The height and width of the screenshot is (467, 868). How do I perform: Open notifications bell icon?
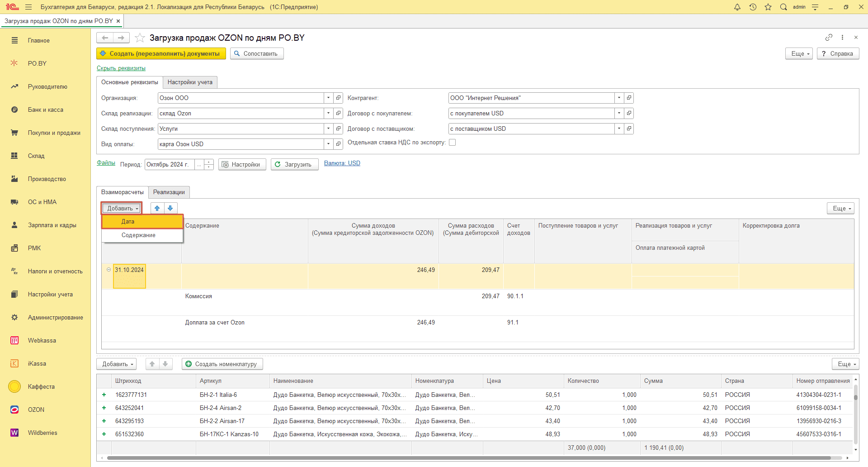click(737, 7)
